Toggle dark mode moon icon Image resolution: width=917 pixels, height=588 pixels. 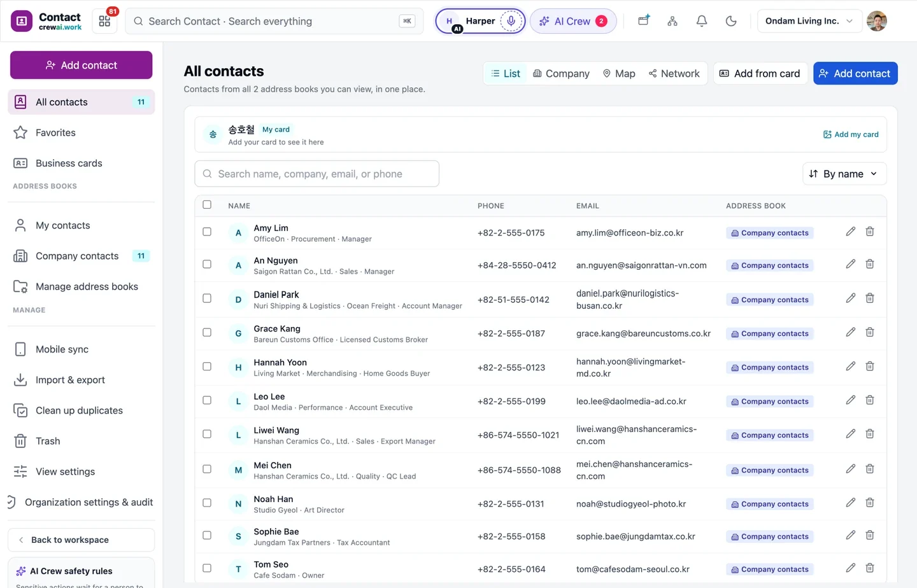tap(731, 21)
